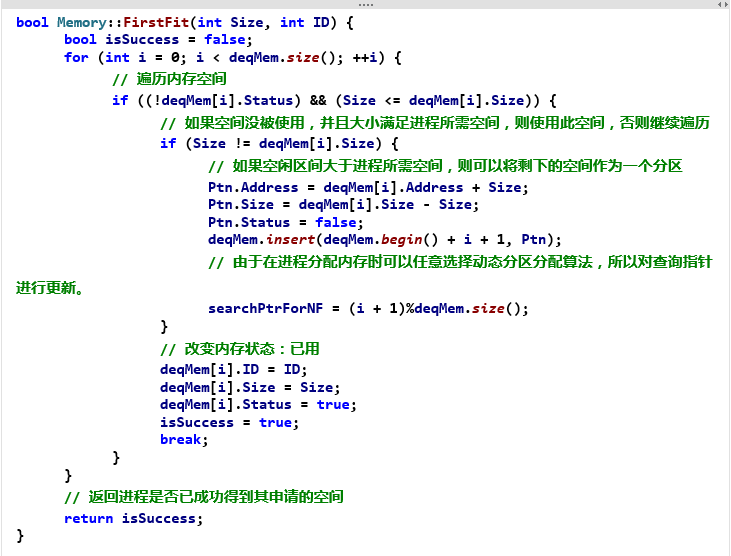Click the line 'deqMem[i].Size = Size;'
The width and height of the screenshot is (731, 556).
(x=250, y=387)
